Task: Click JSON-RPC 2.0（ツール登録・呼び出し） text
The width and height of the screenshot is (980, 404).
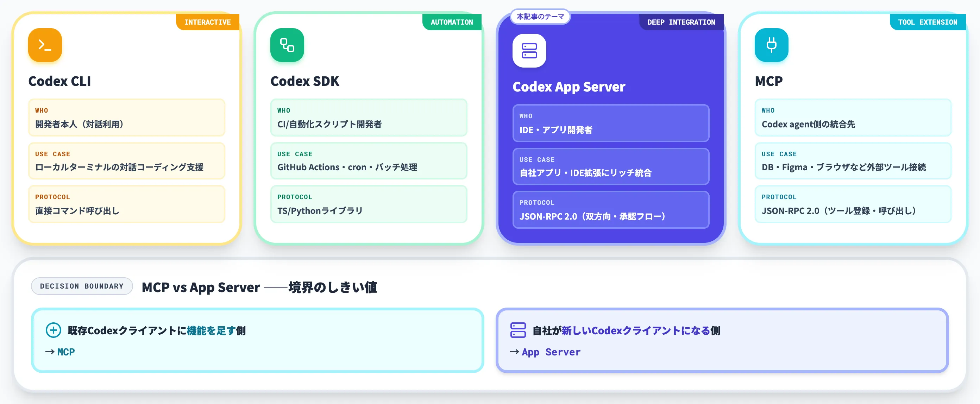Action: [x=838, y=211]
